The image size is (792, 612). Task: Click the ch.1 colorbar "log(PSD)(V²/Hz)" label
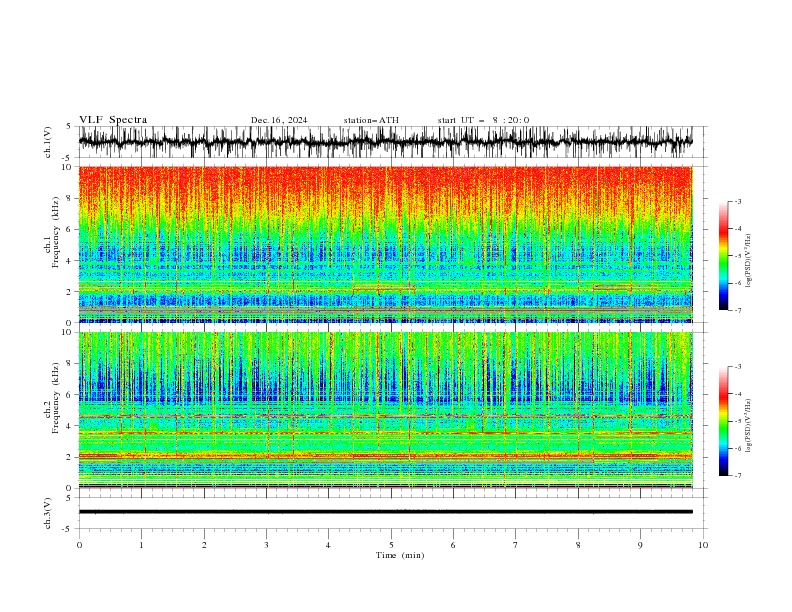pyautogui.click(x=749, y=261)
